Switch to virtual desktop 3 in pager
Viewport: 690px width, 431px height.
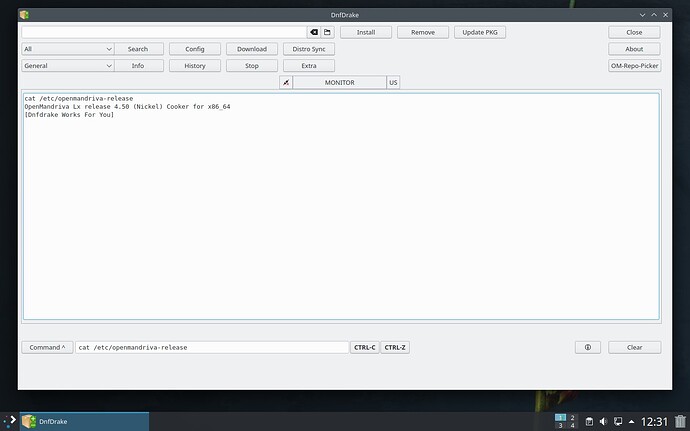560,425
